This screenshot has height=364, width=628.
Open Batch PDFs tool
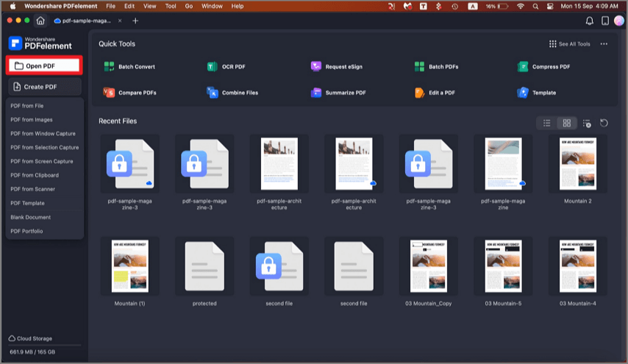coord(437,66)
